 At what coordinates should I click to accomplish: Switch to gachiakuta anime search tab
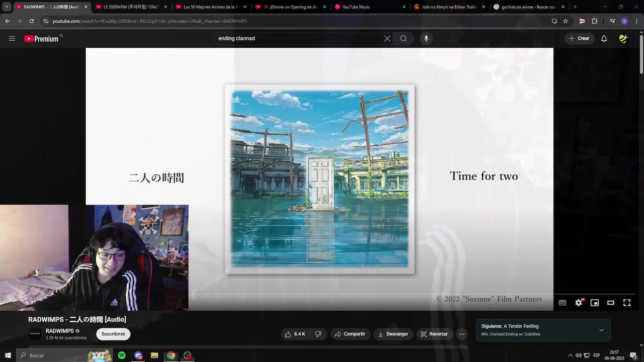click(529, 7)
